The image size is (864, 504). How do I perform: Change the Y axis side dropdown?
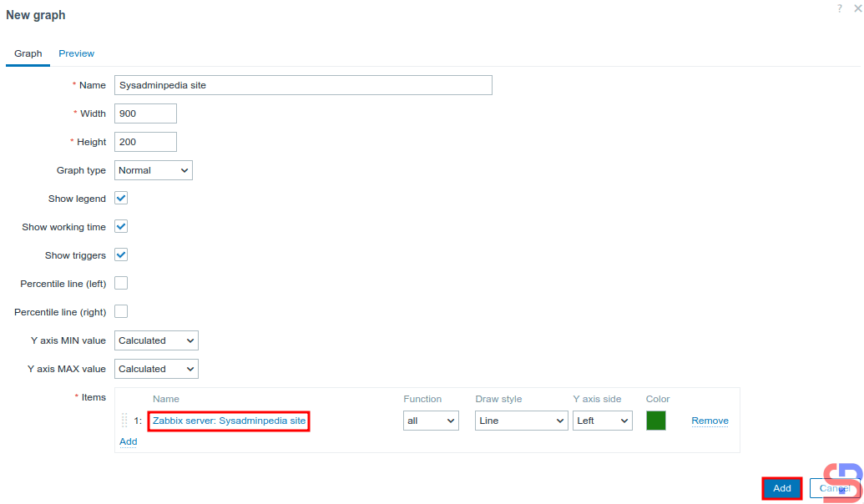[602, 421]
